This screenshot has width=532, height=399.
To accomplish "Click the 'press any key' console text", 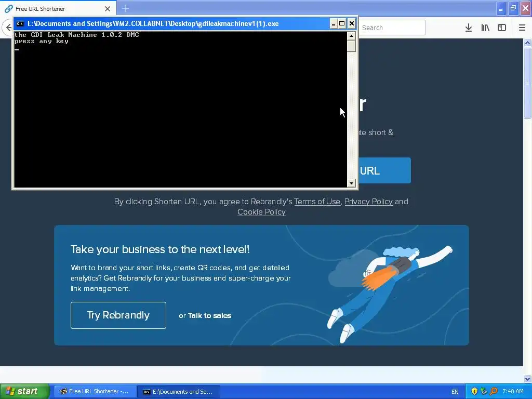I will [x=41, y=41].
